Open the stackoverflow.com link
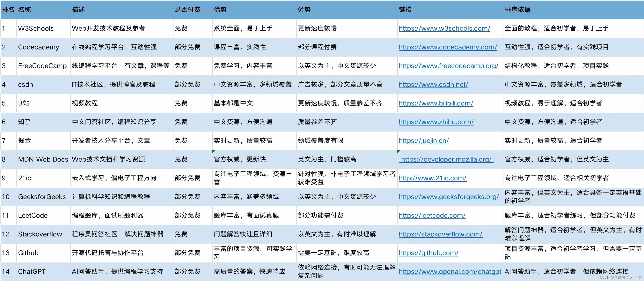Screen dimensions: 644x281 (441, 234)
